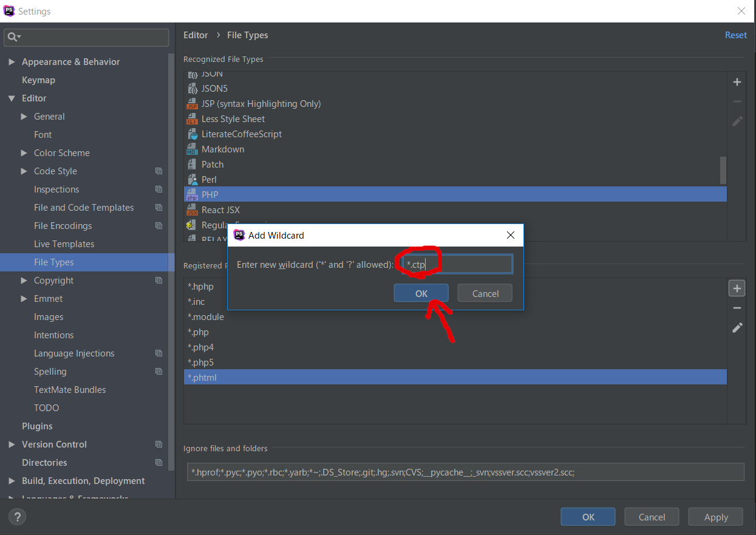Add a registered pattern with plus icon
756x535 pixels.
[737, 288]
